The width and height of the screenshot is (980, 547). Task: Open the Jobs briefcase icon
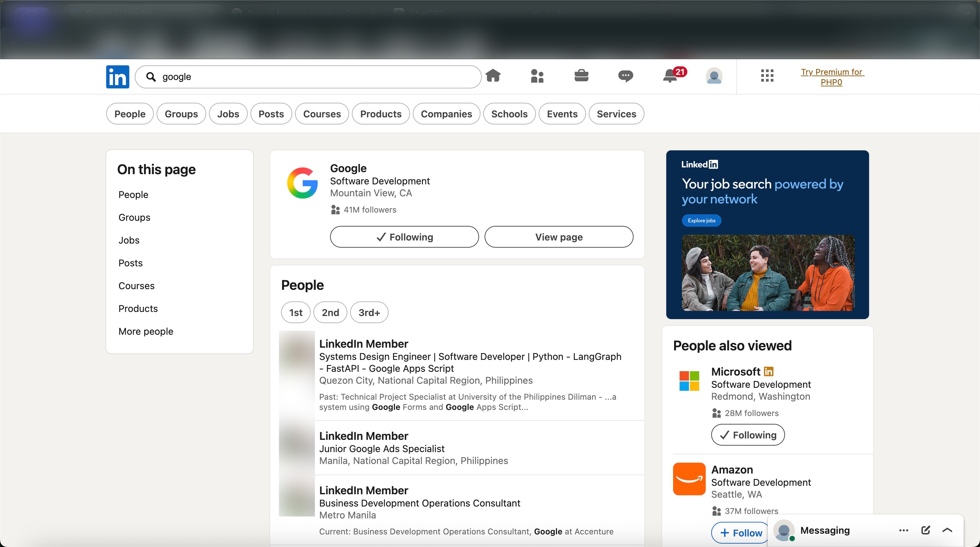coord(581,76)
